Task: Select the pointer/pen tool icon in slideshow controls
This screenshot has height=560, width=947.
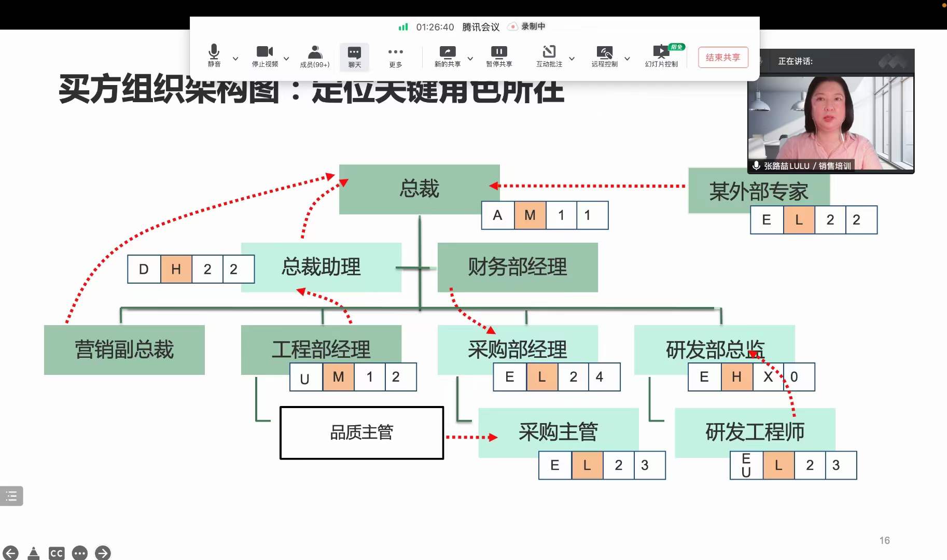Action: pos(33,553)
